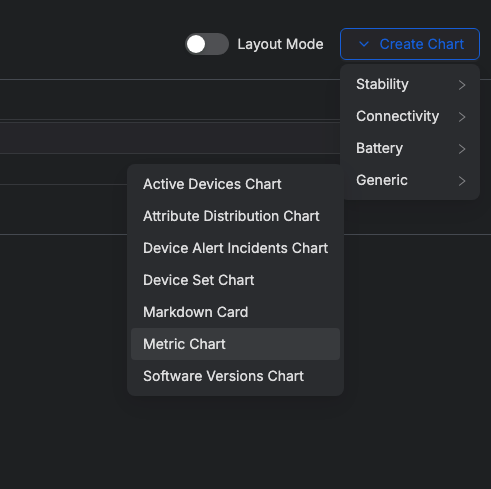The width and height of the screenshot is (491, 489).
Task: Expand the Generic submenu
Action: click(410, 180)
